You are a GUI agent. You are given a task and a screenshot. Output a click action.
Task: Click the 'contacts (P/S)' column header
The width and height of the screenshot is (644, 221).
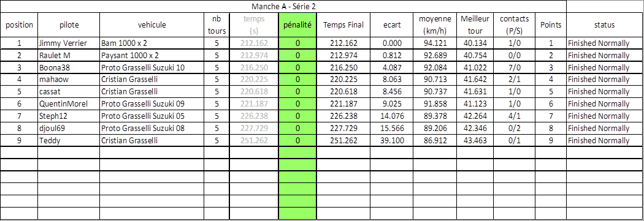point(514,25)
